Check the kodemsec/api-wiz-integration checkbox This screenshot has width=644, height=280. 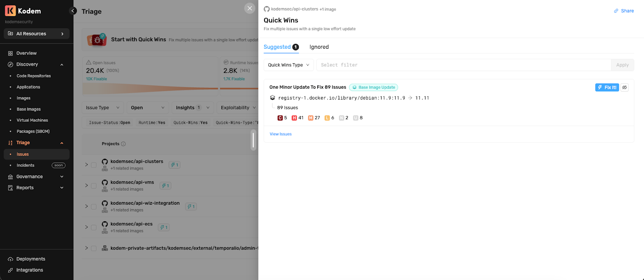pos(94,207)
